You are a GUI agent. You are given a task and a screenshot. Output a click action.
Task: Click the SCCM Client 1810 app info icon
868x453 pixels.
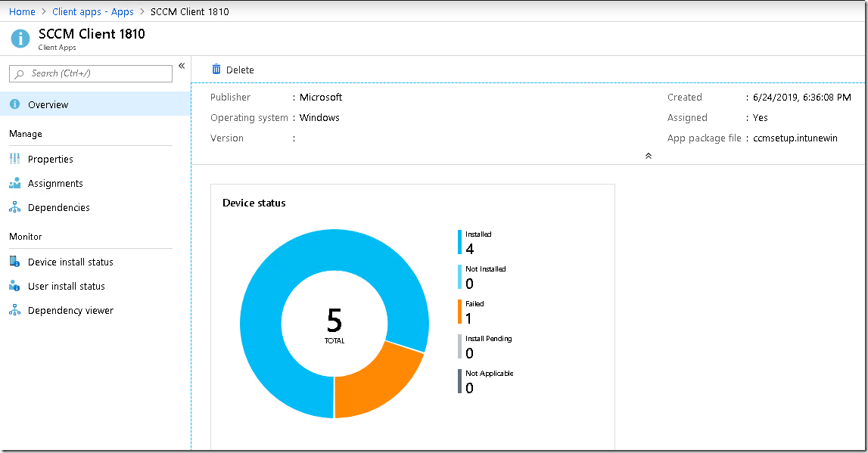[x=20, y=38]
